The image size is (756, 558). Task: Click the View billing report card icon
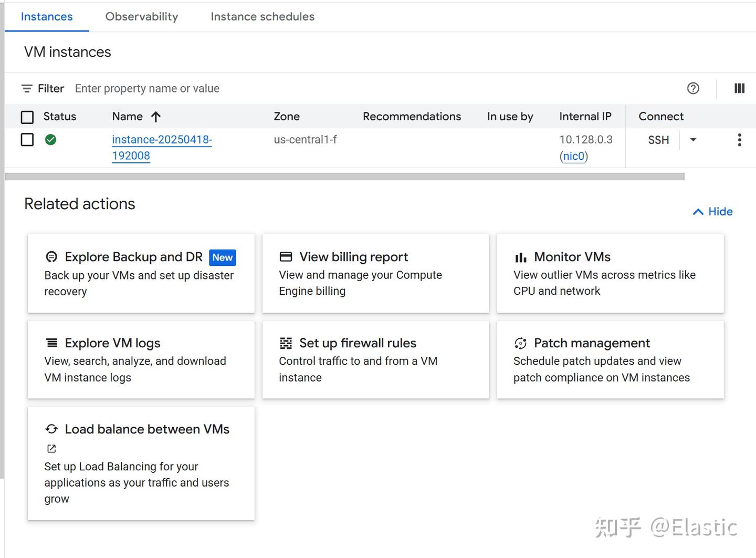(286, 256)
